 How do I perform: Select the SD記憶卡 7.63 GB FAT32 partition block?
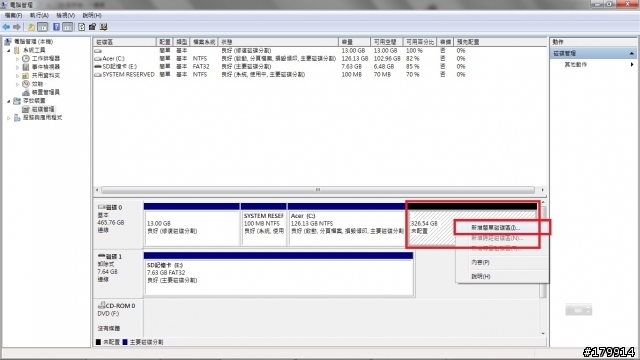pyautogui.click(x=279, y=273)
